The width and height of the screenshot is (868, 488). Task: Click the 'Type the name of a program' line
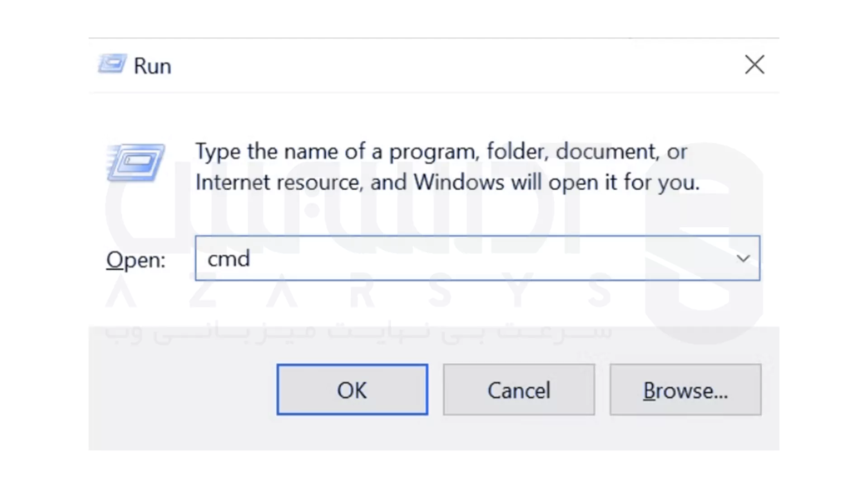441,152
